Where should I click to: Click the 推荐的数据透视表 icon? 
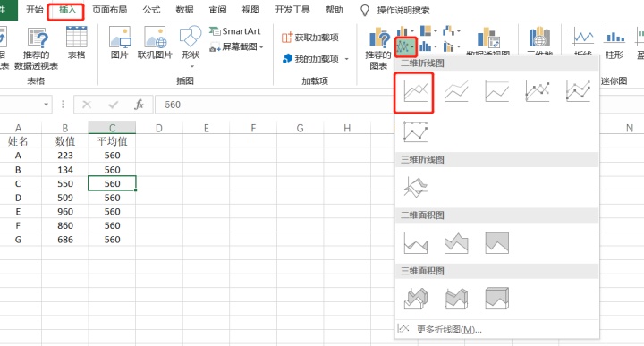37,48
